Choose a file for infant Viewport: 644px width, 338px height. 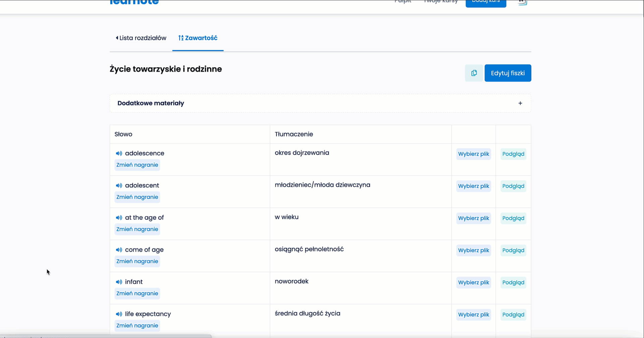[x=473, y=283]
